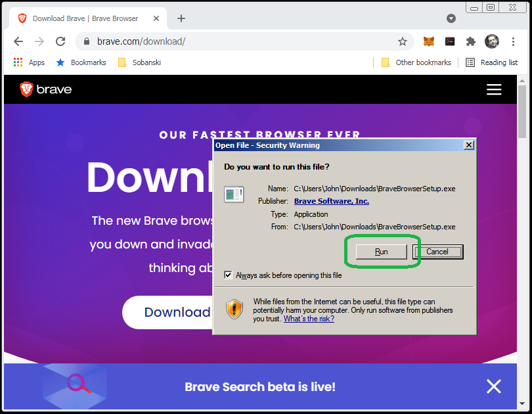The height and width of the screenshot is (414, 532).
Task: Click the 'OUR FASTEST BROWSER EVER' page text
Action: click(x=260, y=134)
